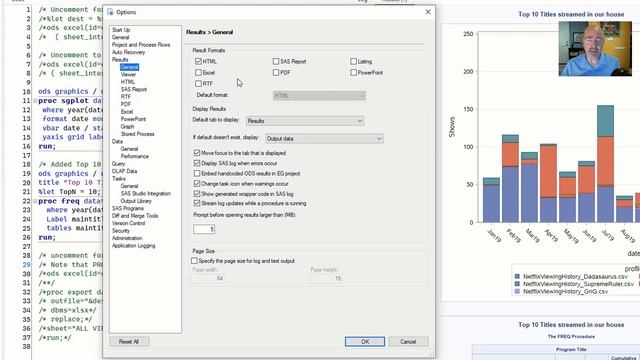Screen dimensions: 640x360
Task: Check the PDF result format
Action: click(x=276, y=72)
